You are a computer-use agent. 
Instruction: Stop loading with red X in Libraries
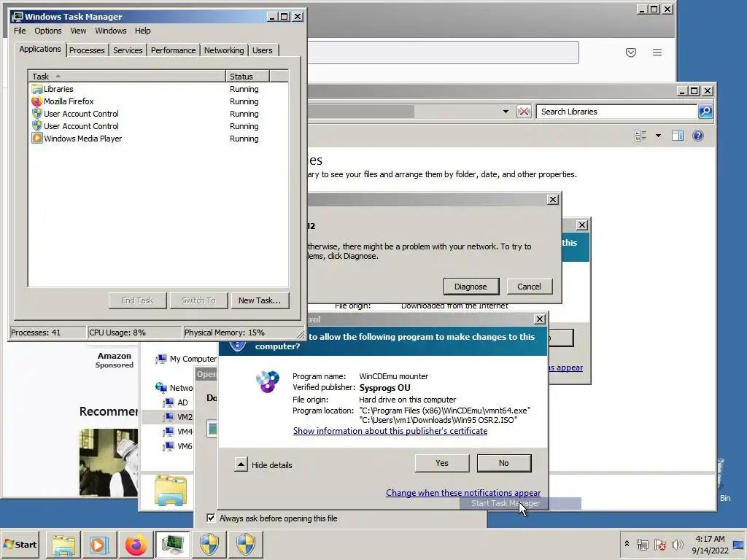(x=524, y=112)
